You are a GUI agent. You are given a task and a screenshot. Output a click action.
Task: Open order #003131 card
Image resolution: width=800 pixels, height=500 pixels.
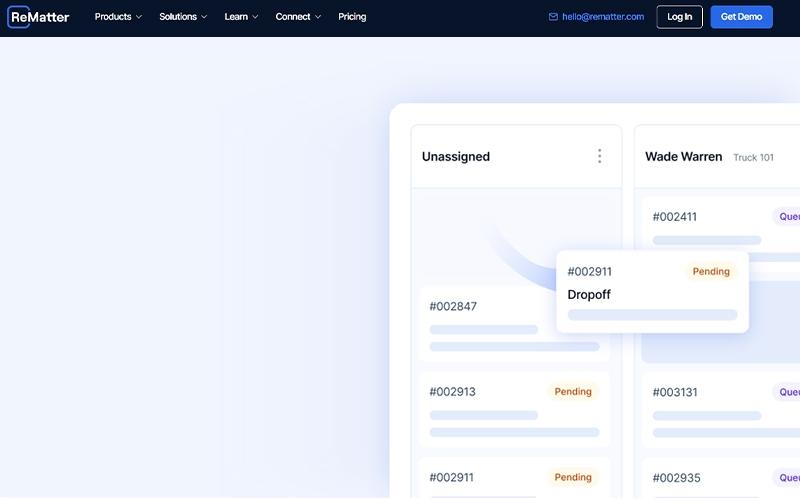coord(721,410)
